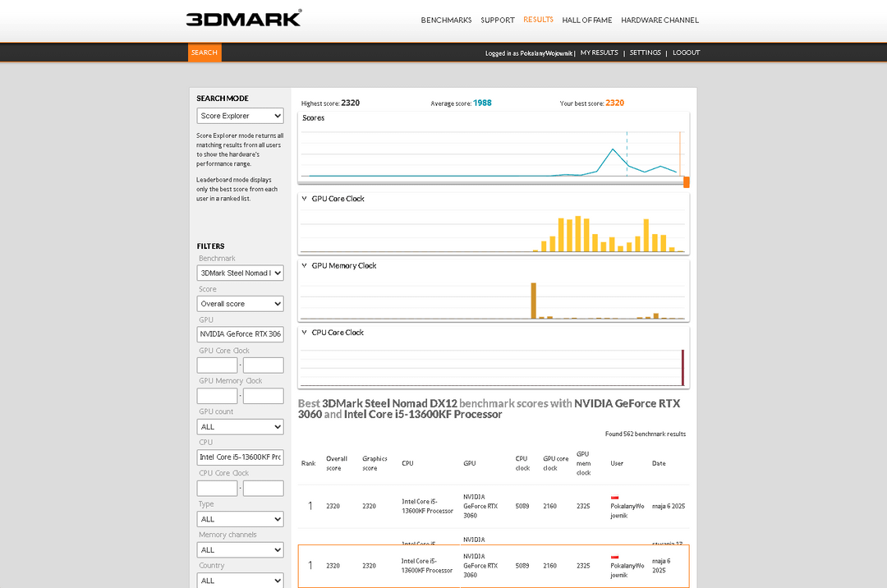The image size is (887, 588).
Task: Collapse the GPU Core Clock chart
Action: [305, 199]
